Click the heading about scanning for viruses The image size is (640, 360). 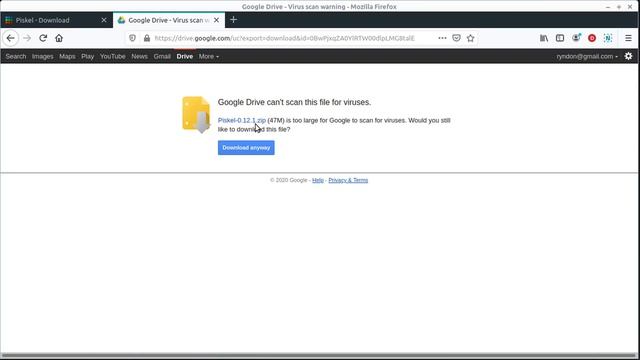pyautogui.click(x=294, y=102)
